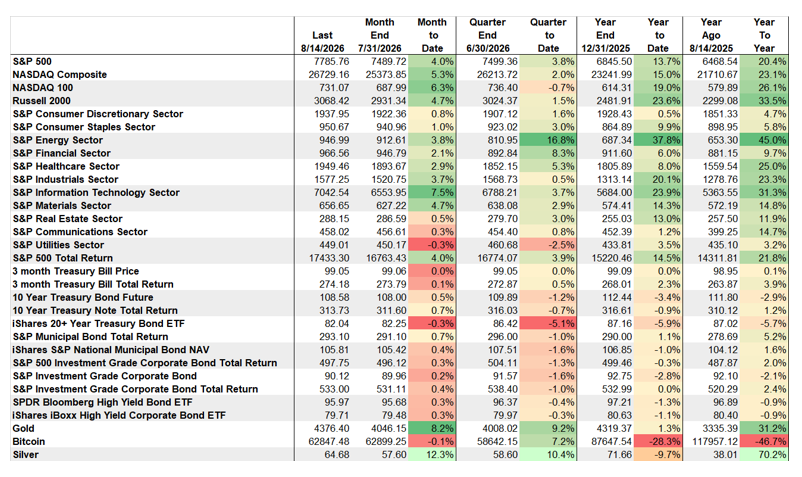Screen dimensions: 802x477
Task: Select iShares 20+ Year Treasury Bond ETF label
Action: 99,324
